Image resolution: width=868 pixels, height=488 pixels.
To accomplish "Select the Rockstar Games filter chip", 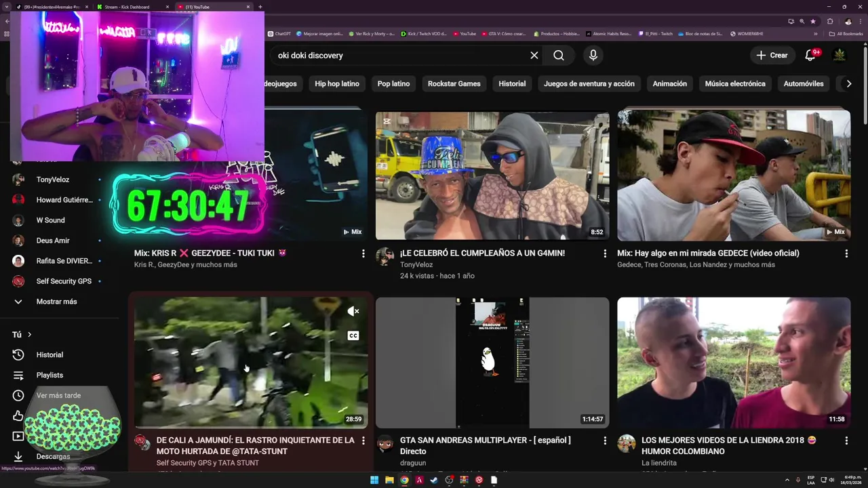I will (454, 84).
